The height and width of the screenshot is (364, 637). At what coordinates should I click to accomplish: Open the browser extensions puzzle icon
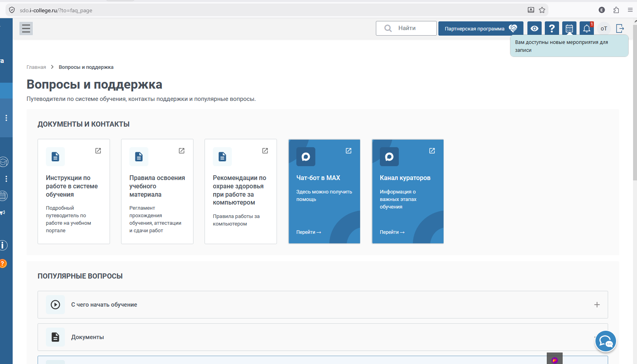(x=616, y=10)
